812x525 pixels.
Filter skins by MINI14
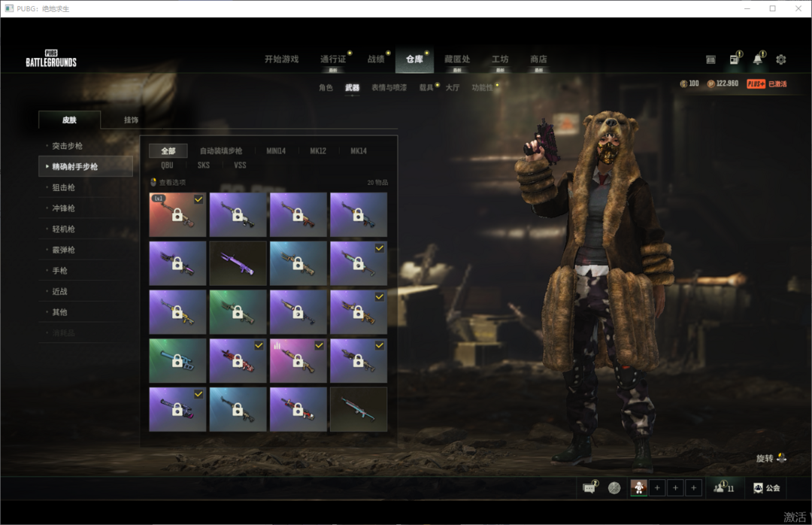(x=276, y=151)
